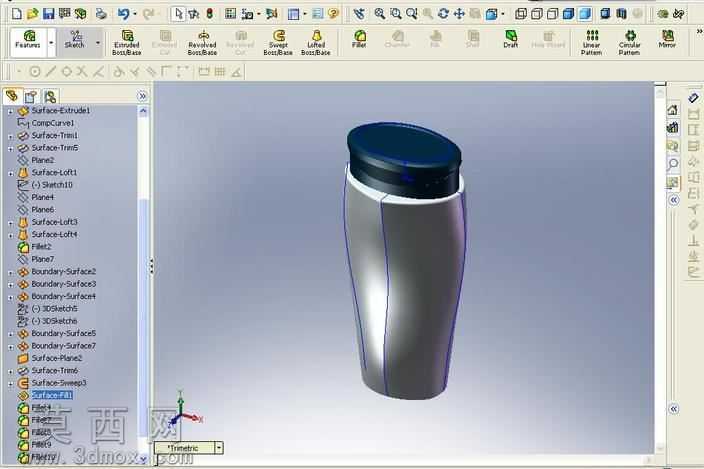This screenshot has width=704, height=469.
Task: Select Surface-Plane2 in the feature tree
Action: pyautogui.click(x=57, y=358)
